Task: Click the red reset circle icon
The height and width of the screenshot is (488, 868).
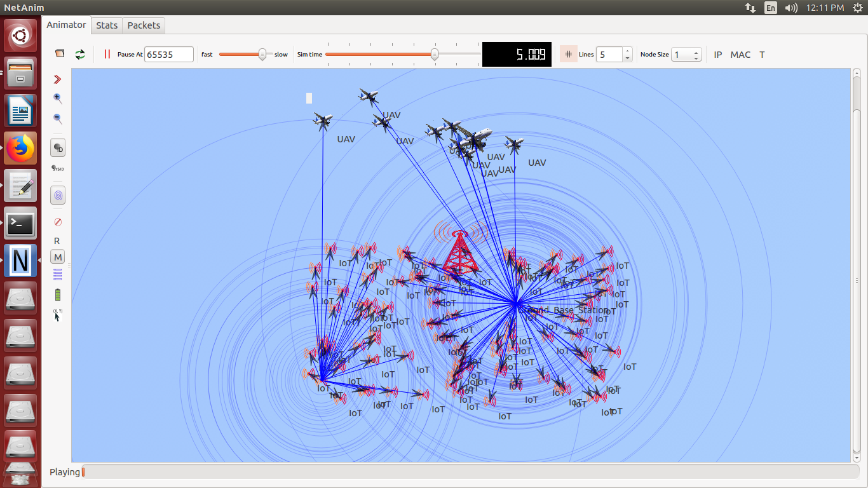Action: (x=58, y=222)
